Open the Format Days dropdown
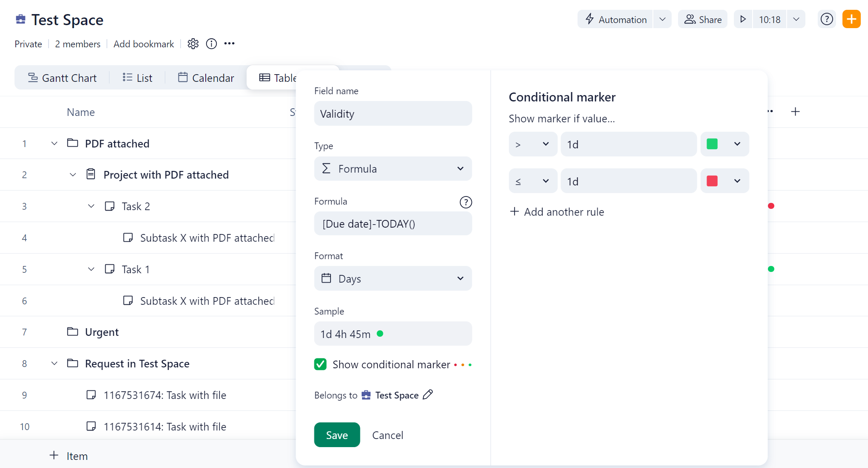The width and height of the screenshot is (868, 468). pos(393,279)
